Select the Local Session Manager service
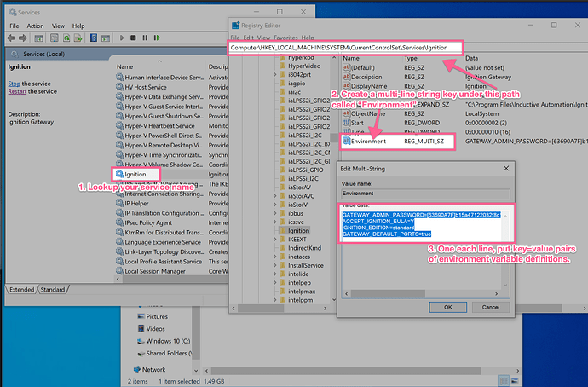 (x=155, y=271)
